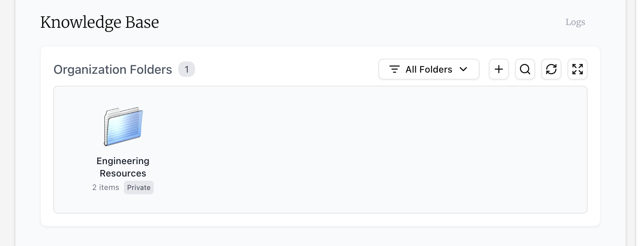Expand the panel with the fullscreen arrows icon

(x=577, y=69)
